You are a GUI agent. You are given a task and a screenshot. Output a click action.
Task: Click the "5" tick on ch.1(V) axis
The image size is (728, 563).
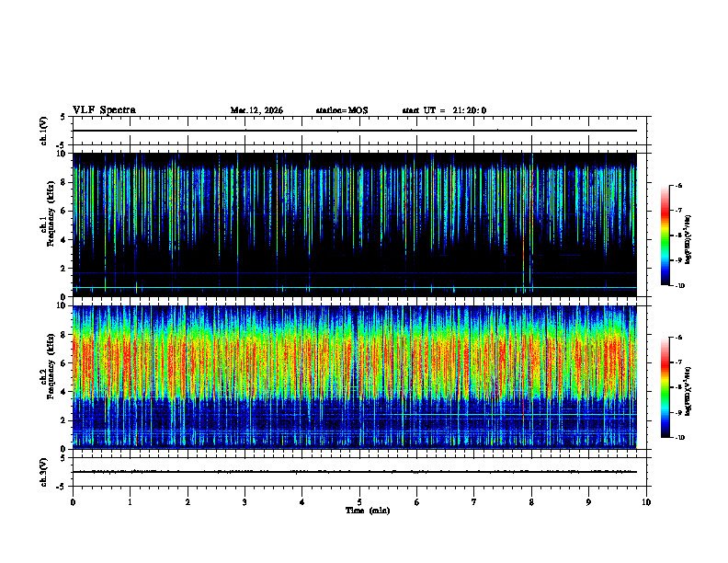pyautogui.click(x=63, y=118)
